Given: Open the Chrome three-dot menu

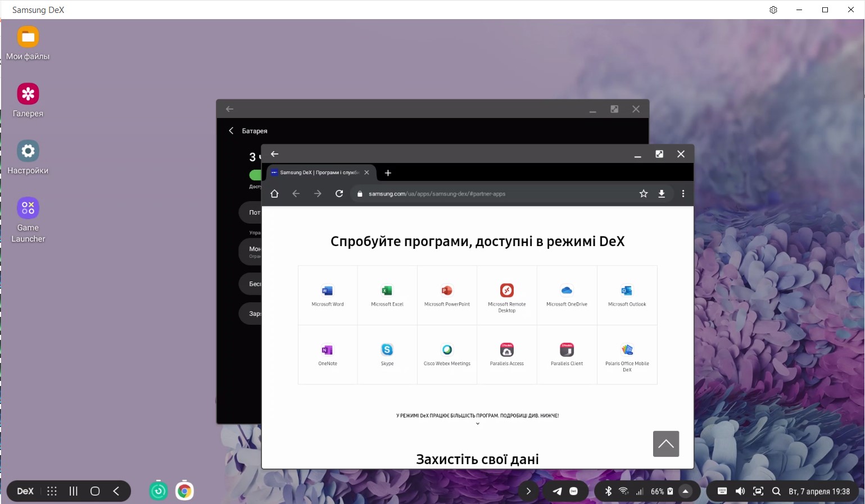Looking at the screenshot, I should click(x=683, y=194).
